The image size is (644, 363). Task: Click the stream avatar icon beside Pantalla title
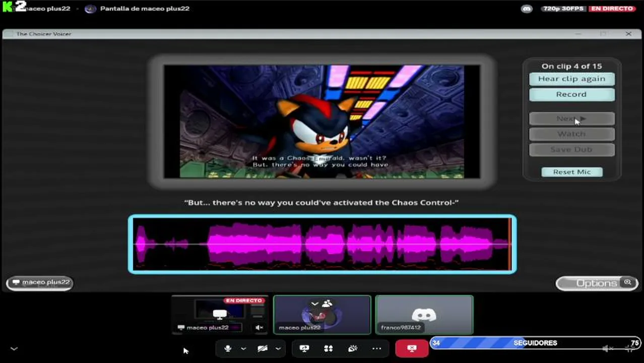coord(90,9)
